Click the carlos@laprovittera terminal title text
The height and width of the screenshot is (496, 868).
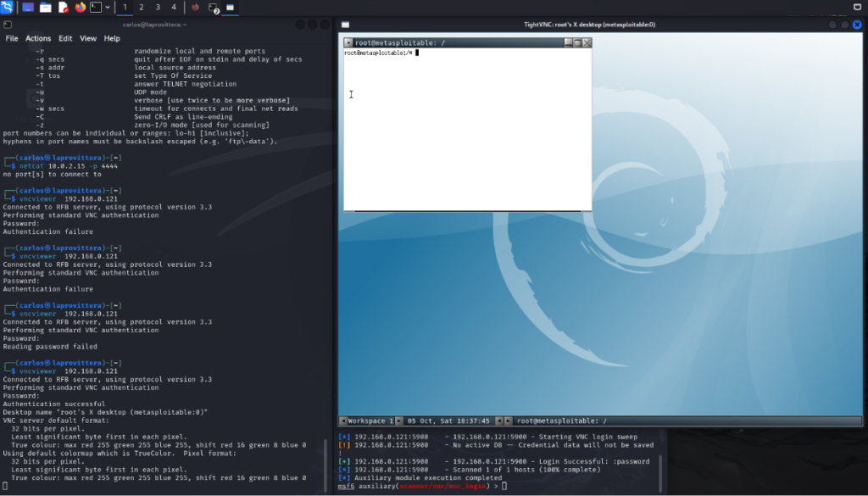154,25
